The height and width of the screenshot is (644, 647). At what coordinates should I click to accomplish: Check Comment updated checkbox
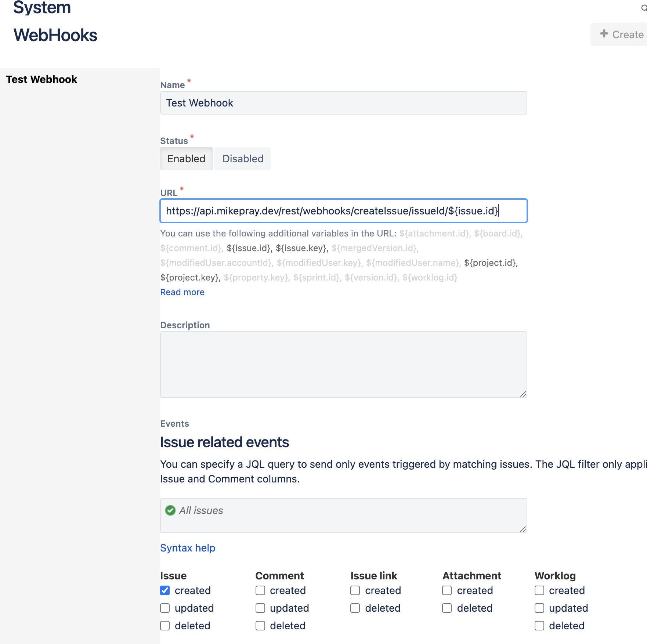(260, 608)
